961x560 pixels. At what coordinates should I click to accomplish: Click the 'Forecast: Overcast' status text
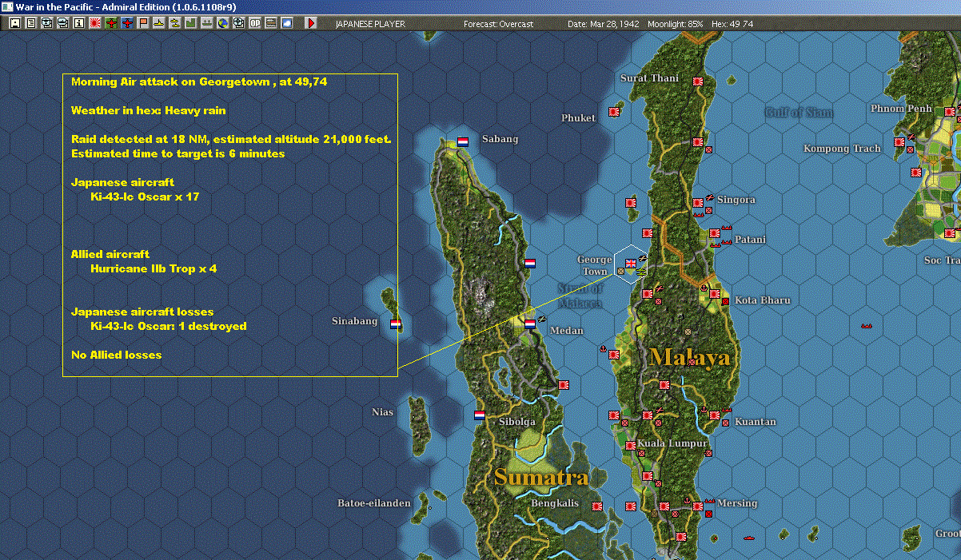coord(498,24)
